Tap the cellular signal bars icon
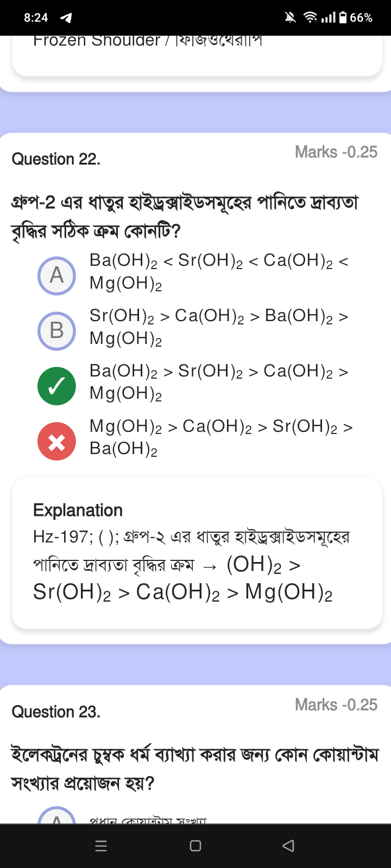The image size is (391, 868). click(x=328, y=17)
